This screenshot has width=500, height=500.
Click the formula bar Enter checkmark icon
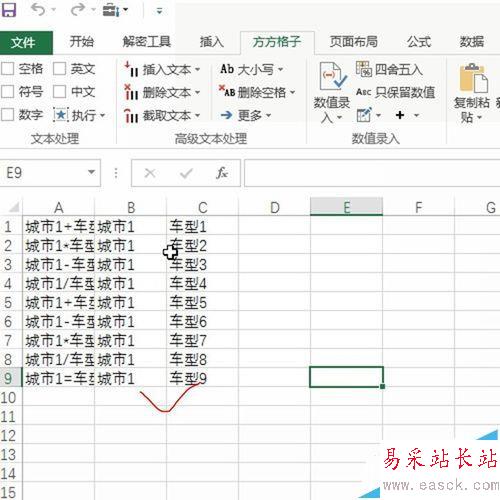[186, 173]
